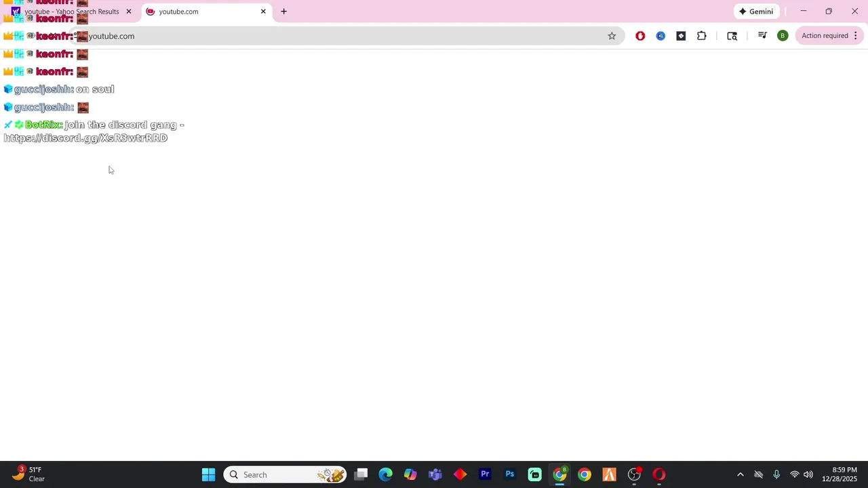Close the youtube.com tab
The height and width of the screenshot is (488, 868).
[263, 12]
